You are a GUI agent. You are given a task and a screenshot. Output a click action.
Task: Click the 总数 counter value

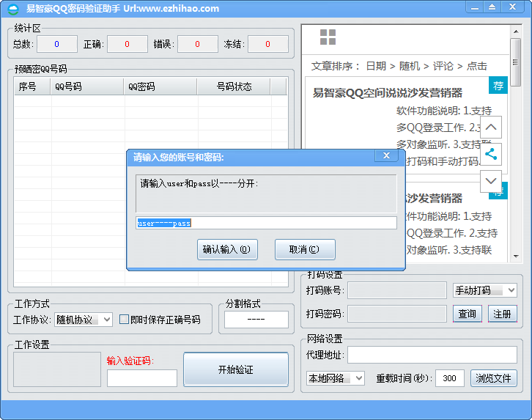(x=57, y=44)
